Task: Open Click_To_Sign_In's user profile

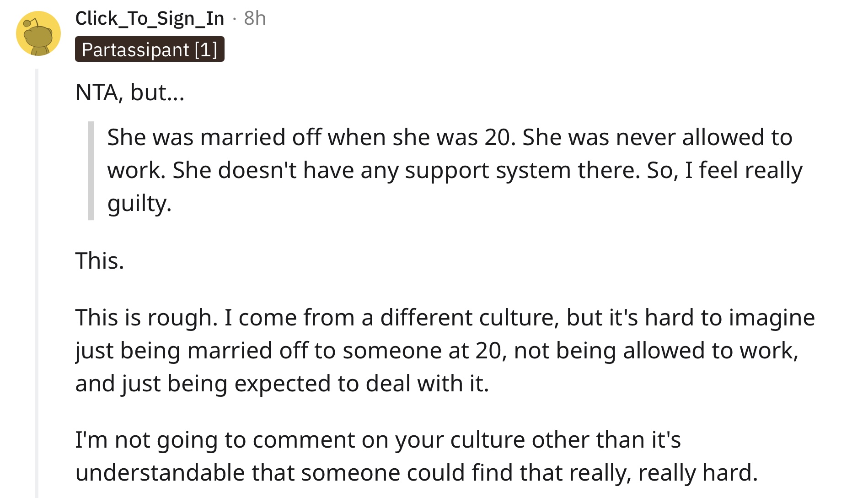Action: [150, 19]
